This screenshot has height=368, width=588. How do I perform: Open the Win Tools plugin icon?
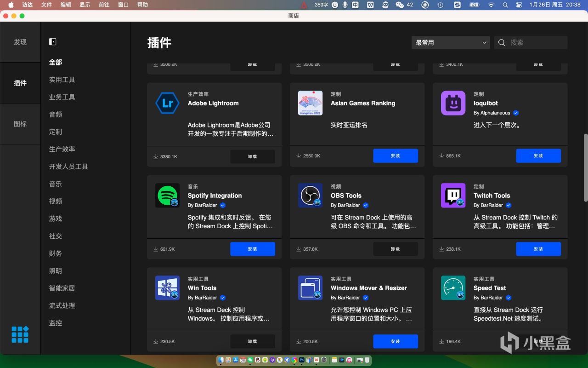pyautogui.click(x=167, y=288)
